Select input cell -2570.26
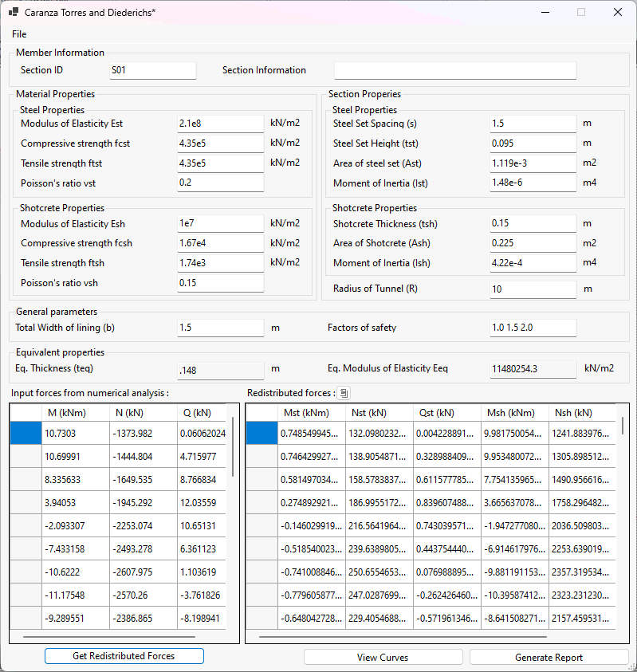 click(x=144, y=595)
